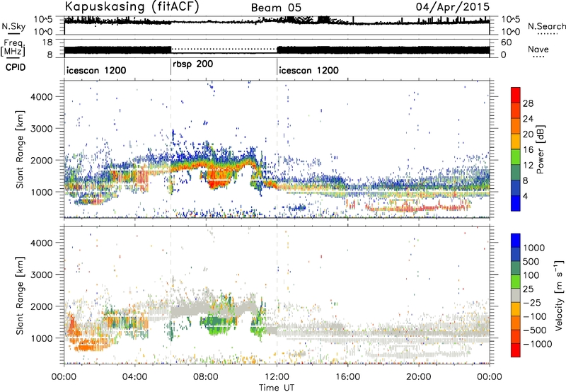This screenshot has height=392, width=566.
Task: Select the N.Search legend label
Action: (546, 26)
